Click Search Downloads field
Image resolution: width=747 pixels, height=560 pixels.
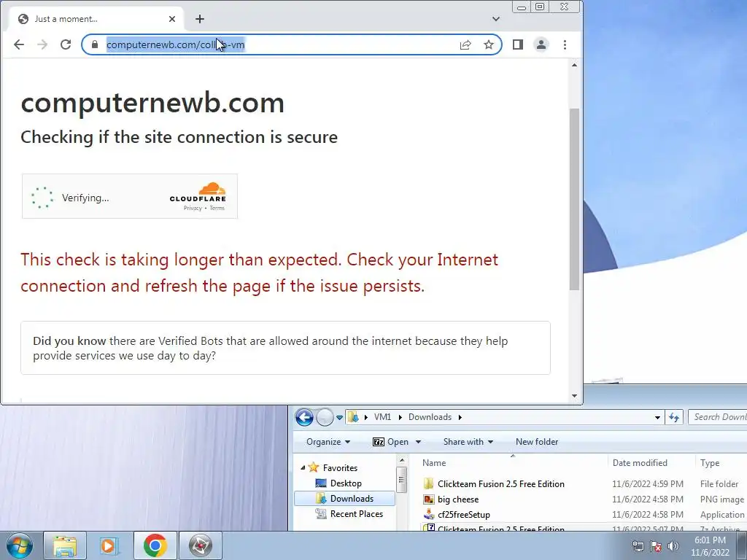coord(718,417)
